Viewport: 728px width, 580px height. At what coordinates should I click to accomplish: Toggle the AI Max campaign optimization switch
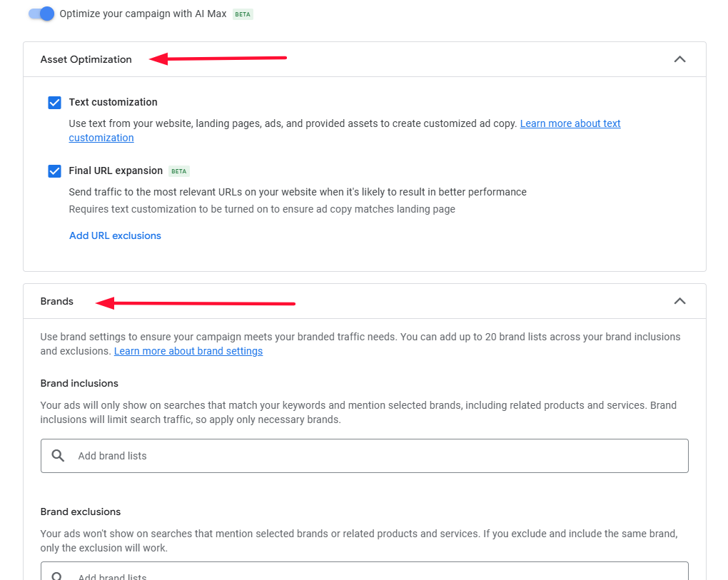coord(41,14)
